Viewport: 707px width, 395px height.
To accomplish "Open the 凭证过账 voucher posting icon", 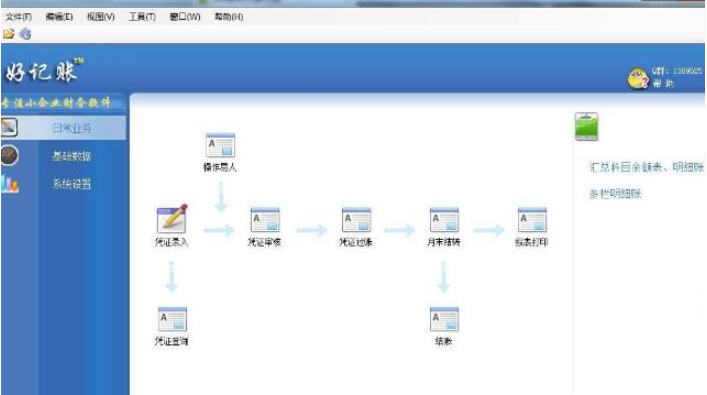I will (x=356, y=220).
